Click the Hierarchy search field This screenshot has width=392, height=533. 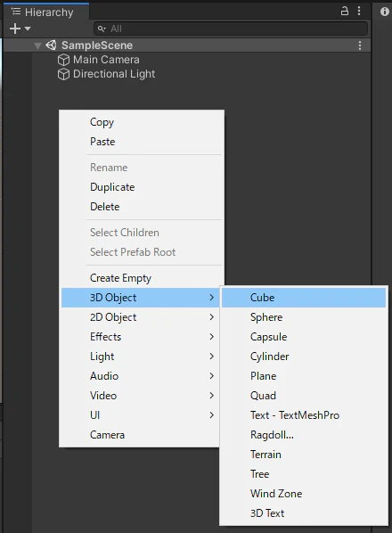(x=231, y=29)
